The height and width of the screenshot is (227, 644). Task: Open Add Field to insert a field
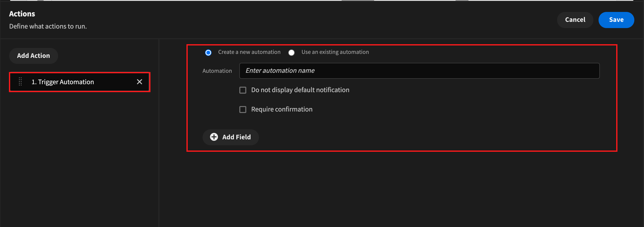pos(230,137)
